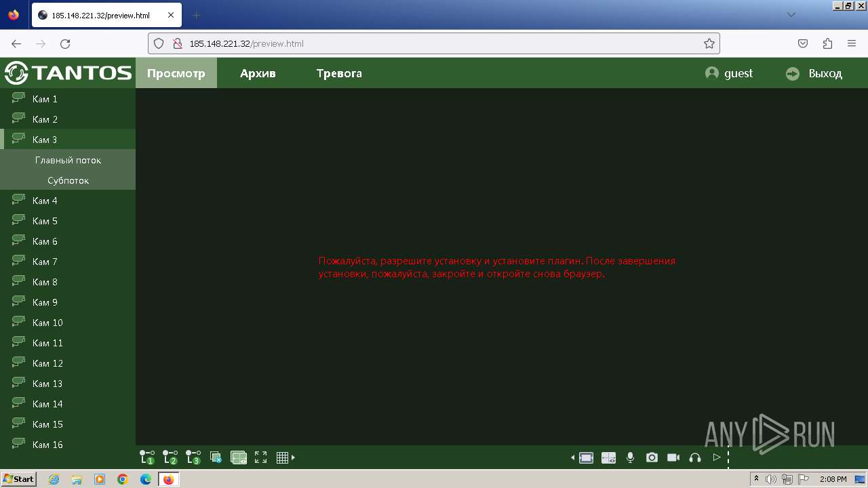
Task: Switch to the Архив tab
Action: (258, 73)
